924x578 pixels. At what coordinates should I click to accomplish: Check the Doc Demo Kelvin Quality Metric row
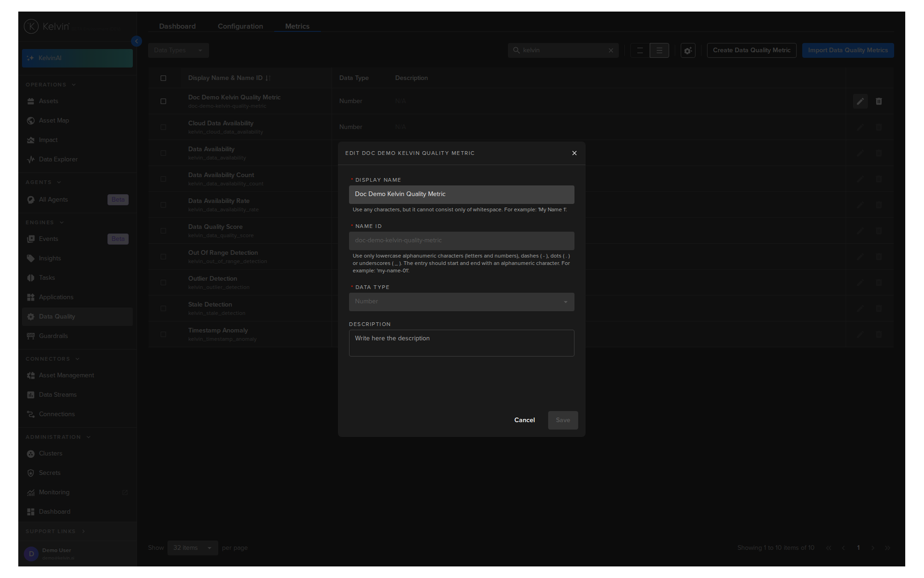click(163, 102)
